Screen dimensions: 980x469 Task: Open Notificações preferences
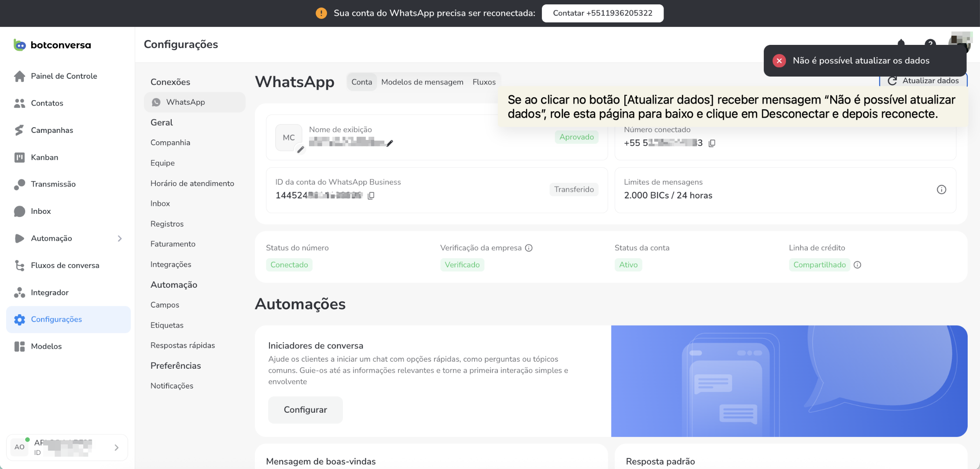(172, 386)
